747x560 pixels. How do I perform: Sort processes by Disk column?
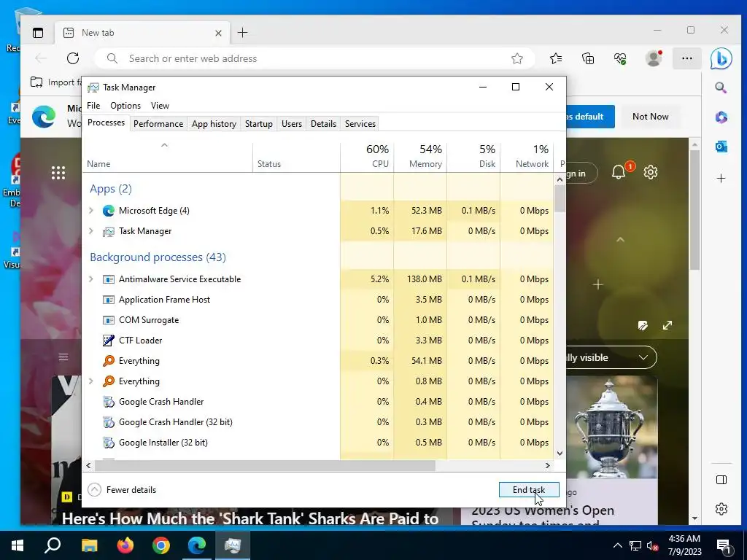[x=474, y=157]
